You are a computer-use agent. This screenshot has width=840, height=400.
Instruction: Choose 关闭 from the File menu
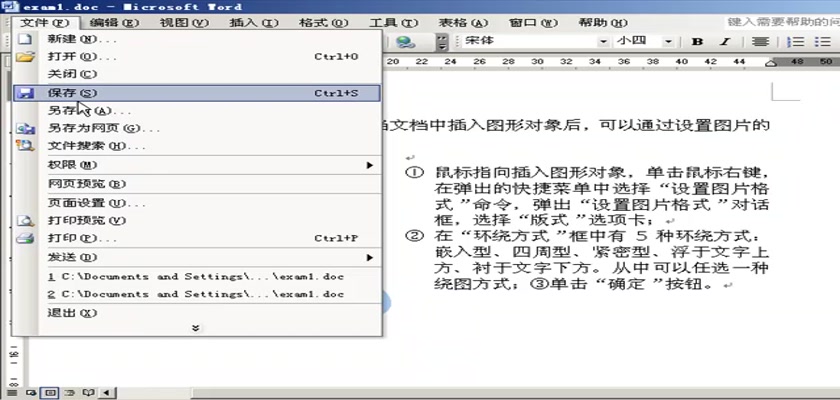coord(196,74)
